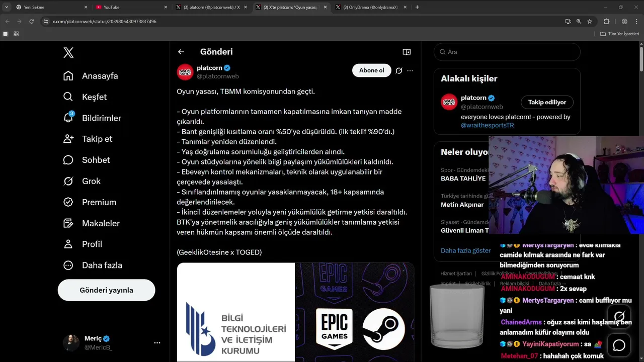Viewport: 644px width, 362px height.
Task: Open Hizmet Şartları footer link
Action: coord(456,274)
